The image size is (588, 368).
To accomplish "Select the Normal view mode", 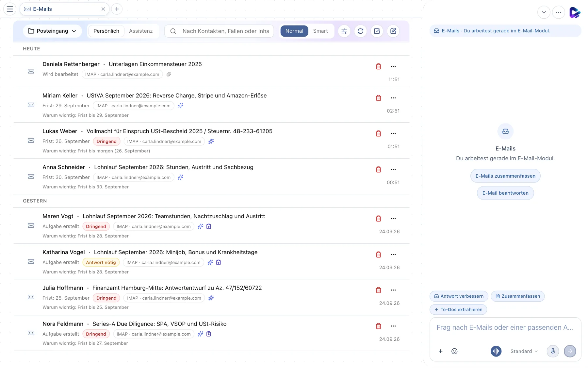I will tap(294, 31).
